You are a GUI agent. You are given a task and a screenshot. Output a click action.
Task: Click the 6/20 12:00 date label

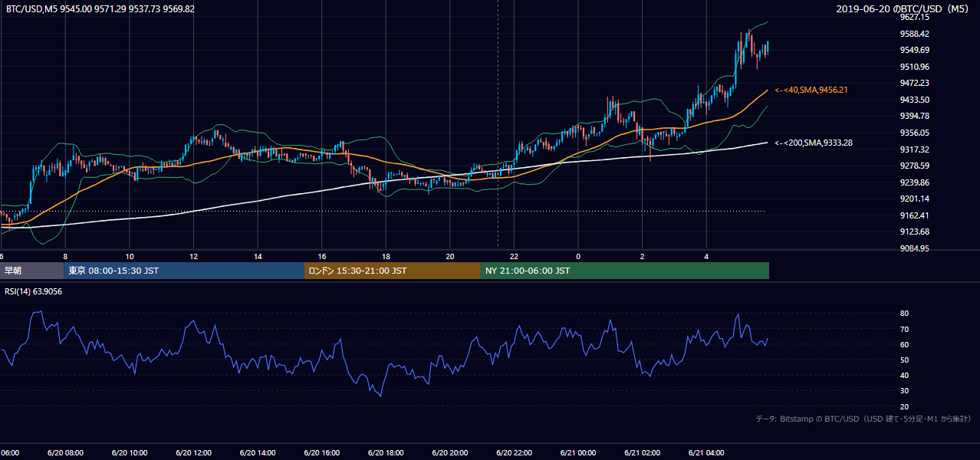(192, 453)
